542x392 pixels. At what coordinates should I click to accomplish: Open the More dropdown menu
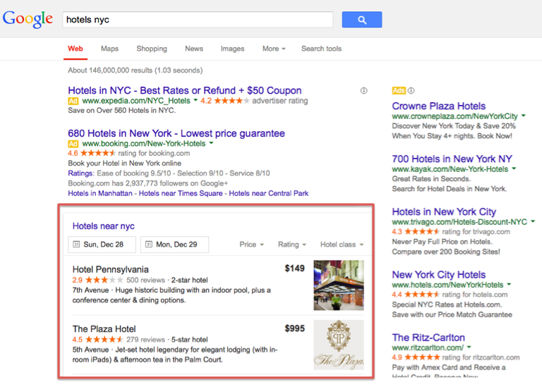tap(274, 49)
